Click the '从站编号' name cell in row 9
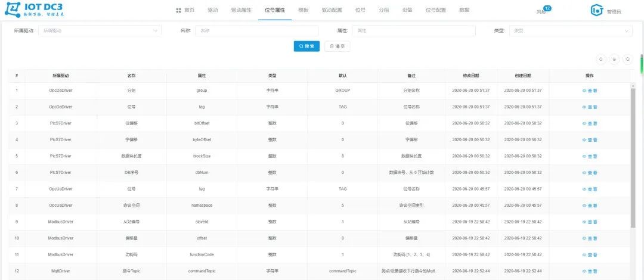644x280 pixels. (x=131, y=222)
